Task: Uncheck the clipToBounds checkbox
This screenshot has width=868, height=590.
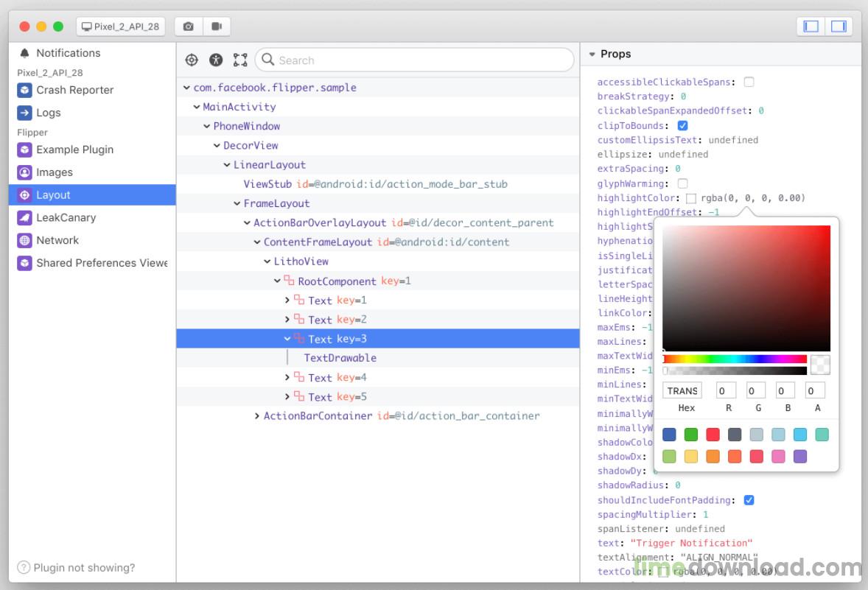Action: coord(682,126)
